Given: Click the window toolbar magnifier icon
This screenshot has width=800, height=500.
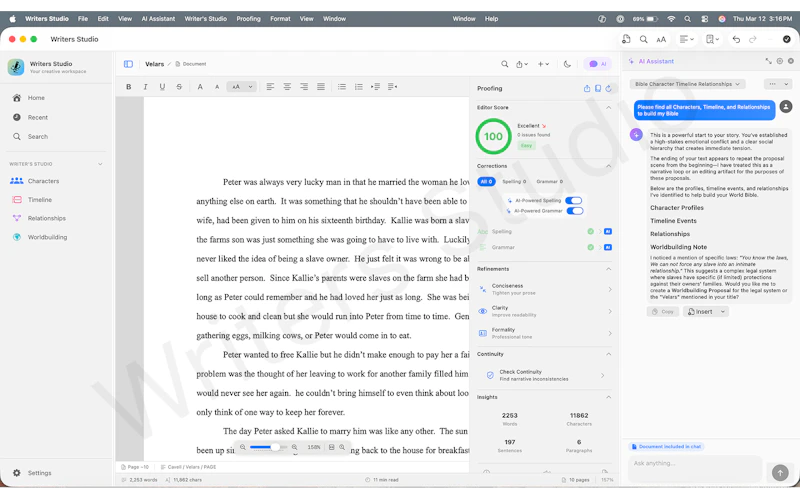Looking at the screenshot, I should pyautogui.click(x=644, y=39).
